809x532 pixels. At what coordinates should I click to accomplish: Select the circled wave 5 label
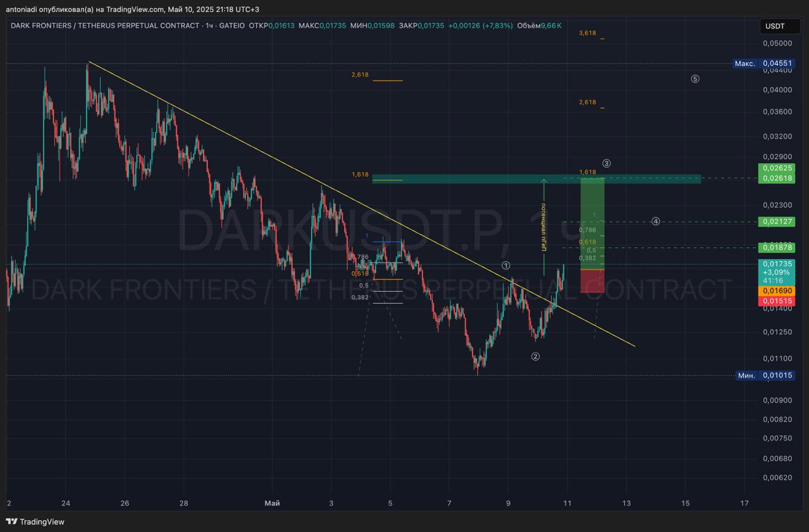695,79
